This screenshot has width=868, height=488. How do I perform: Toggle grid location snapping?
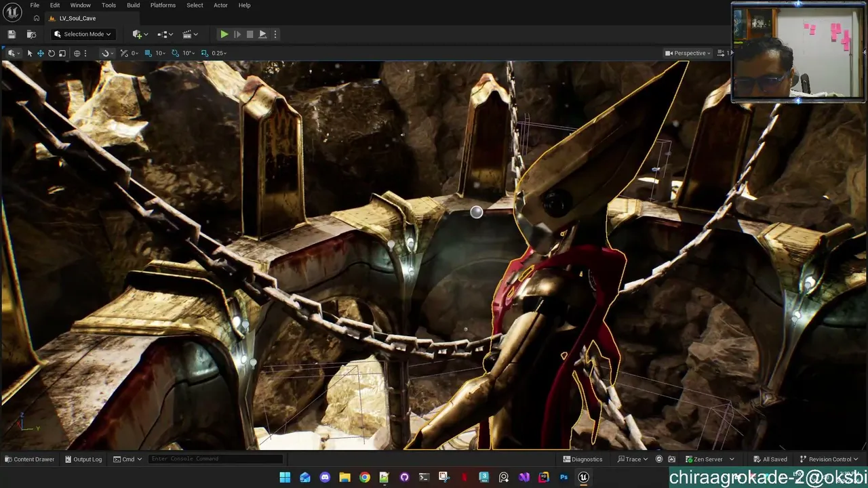tap(148, 53)
